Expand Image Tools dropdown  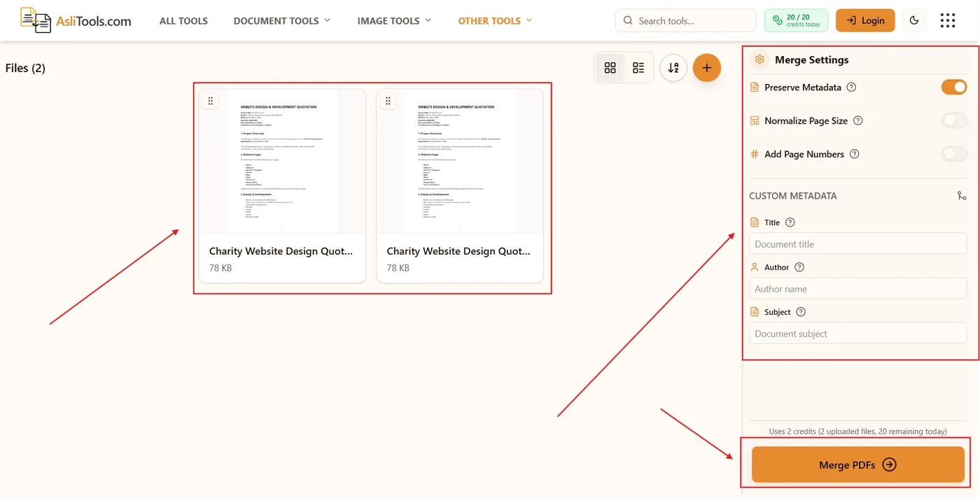(394, 20)
